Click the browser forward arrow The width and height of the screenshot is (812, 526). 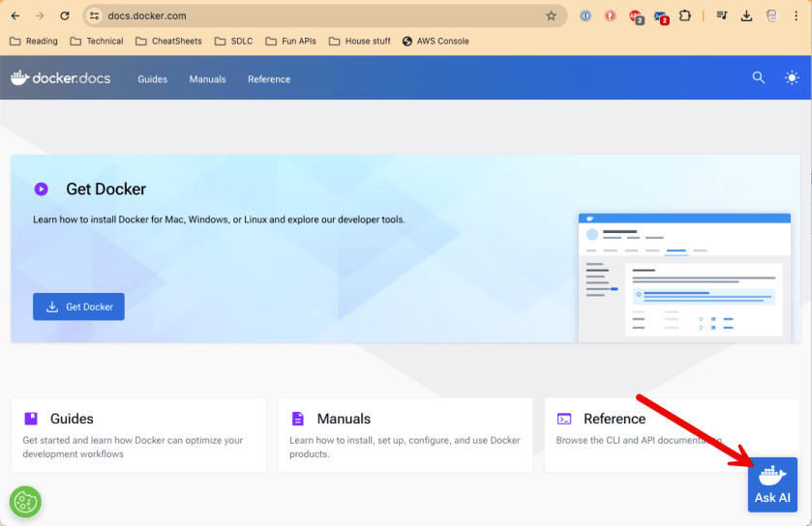coord(40,16)
